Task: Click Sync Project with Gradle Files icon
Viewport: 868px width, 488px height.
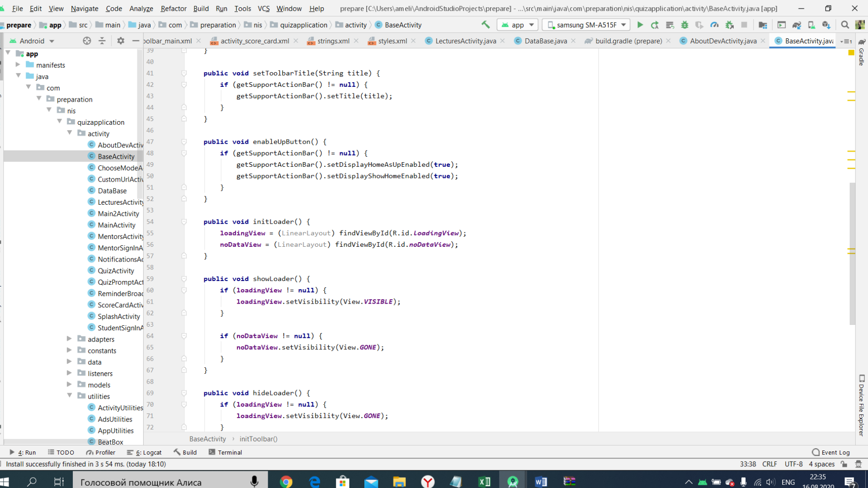Action: click(x=797, y=25)
